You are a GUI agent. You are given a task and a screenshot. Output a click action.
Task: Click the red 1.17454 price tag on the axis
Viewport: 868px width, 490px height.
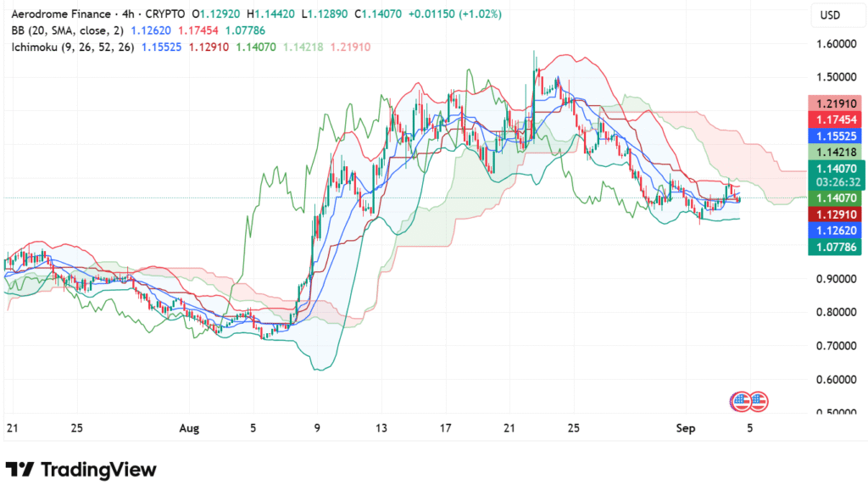[835, 120]
